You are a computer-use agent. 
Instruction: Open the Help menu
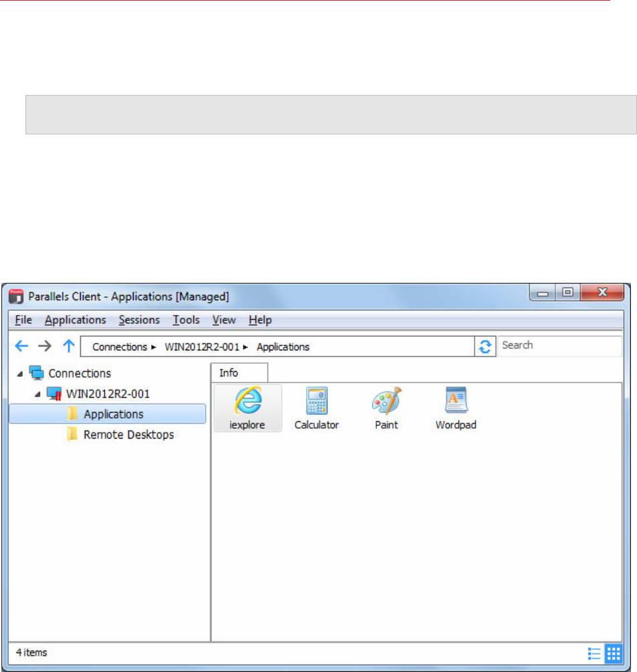click(260, 320)
